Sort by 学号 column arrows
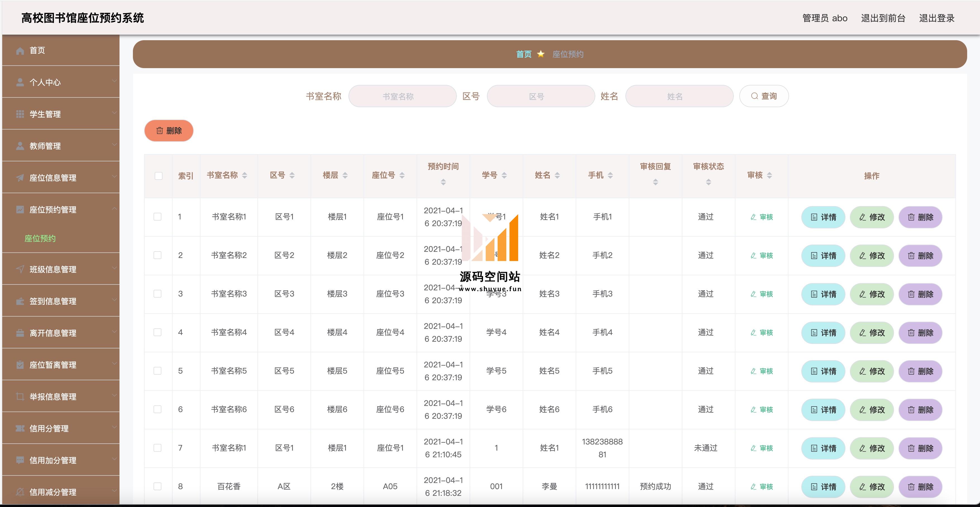The width and height of the screenshot is (980, 507). [504, 175]
